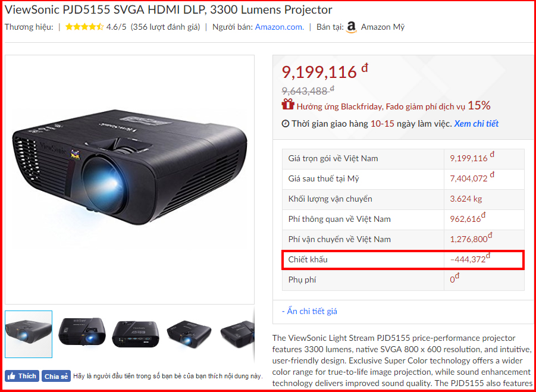The height and width of the screenshot is (392, 536).
Task: Click the 9,199,116 đ main price
Action: [x=325, y=72]
